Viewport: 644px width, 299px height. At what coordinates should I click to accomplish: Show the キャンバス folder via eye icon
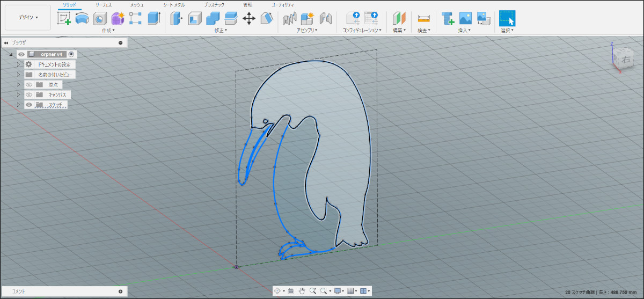[29, 95]
